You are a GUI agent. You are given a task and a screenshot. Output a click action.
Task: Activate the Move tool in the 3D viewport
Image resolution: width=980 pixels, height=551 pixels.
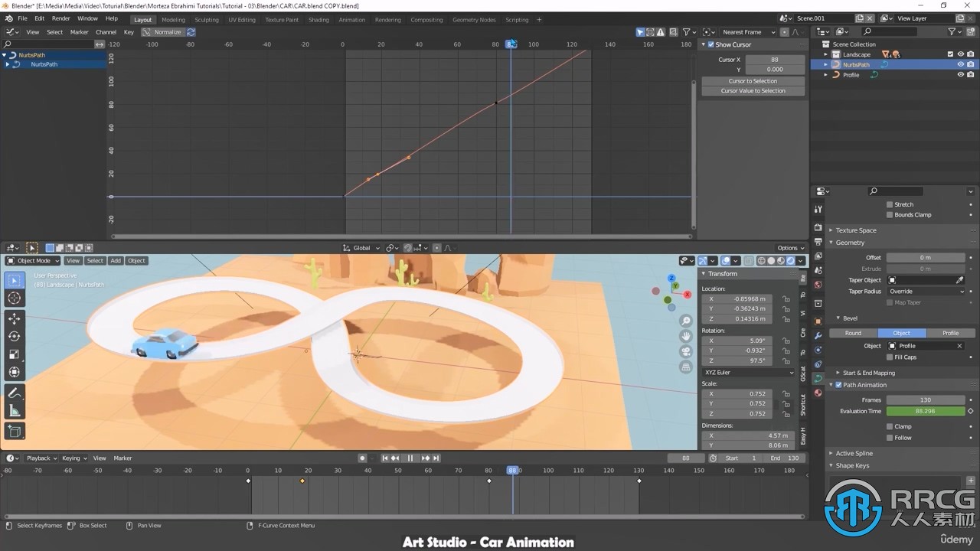click(x=15, y=318)
